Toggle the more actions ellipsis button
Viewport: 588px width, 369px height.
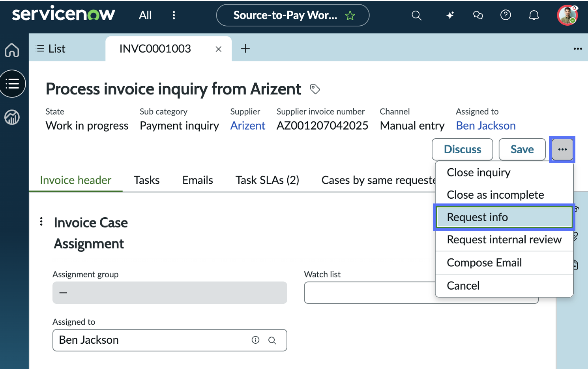point(562,149)
